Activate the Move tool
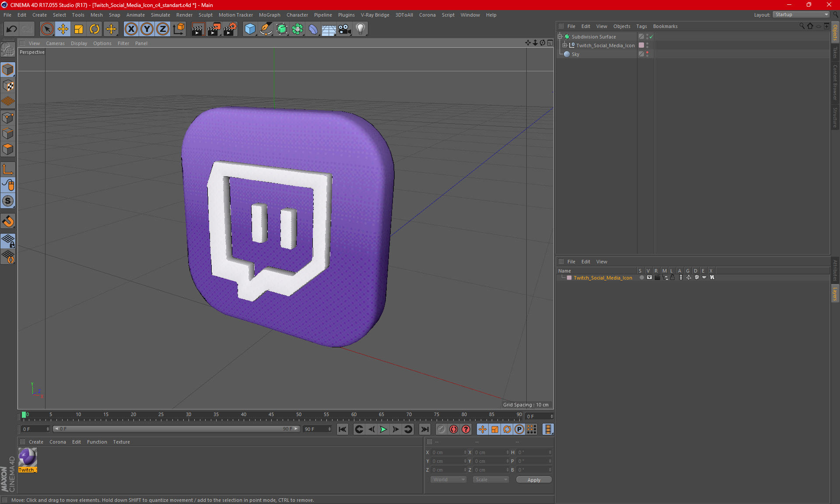 [x=63, y=29]
